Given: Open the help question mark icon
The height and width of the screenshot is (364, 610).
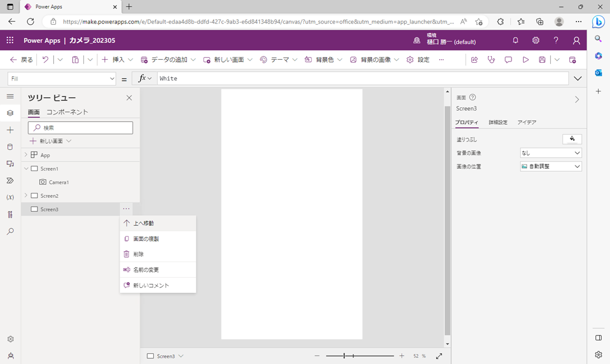Looking at the screenshot, I should click(x=556, y=40).
